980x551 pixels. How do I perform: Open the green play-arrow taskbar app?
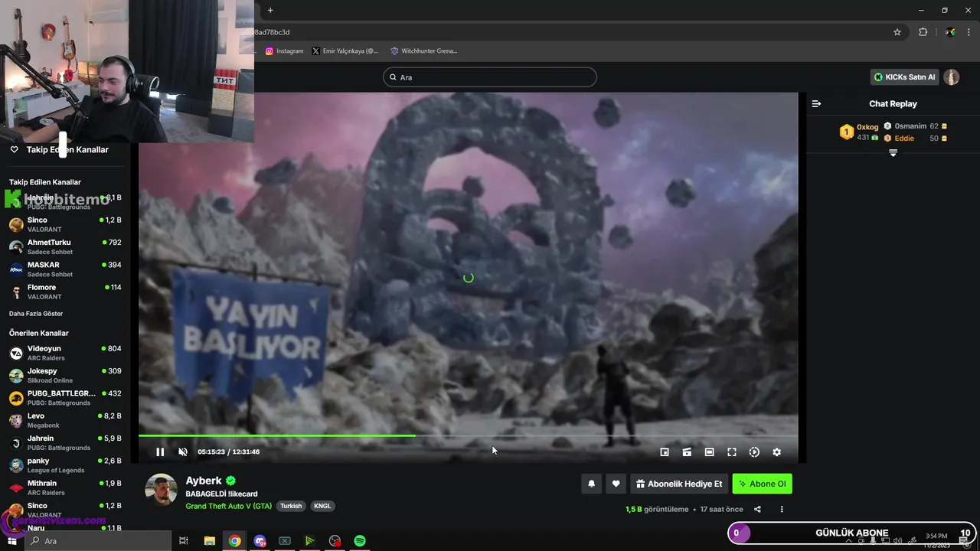309,541
